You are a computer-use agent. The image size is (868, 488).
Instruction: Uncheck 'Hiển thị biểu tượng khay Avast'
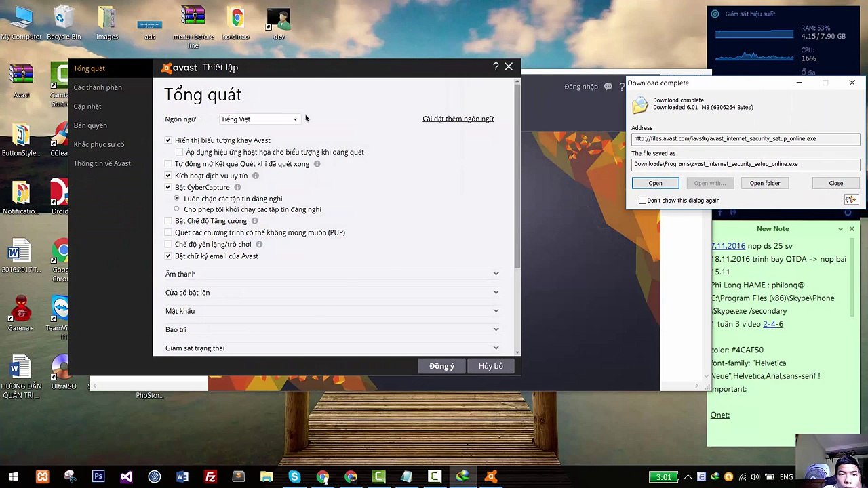[x=168, y=140]
